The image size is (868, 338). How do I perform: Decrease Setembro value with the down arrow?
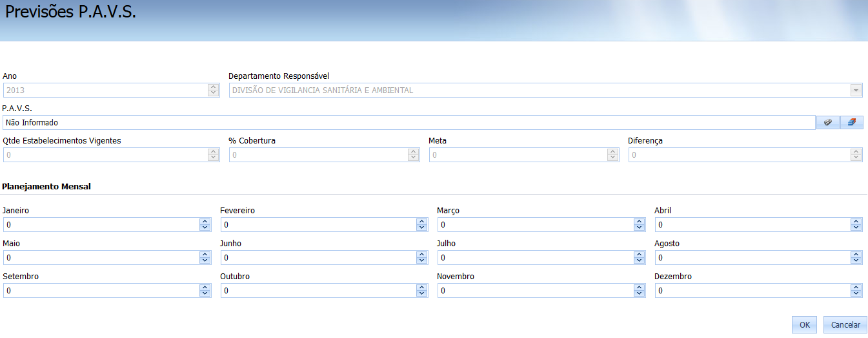tap(205, 293)
